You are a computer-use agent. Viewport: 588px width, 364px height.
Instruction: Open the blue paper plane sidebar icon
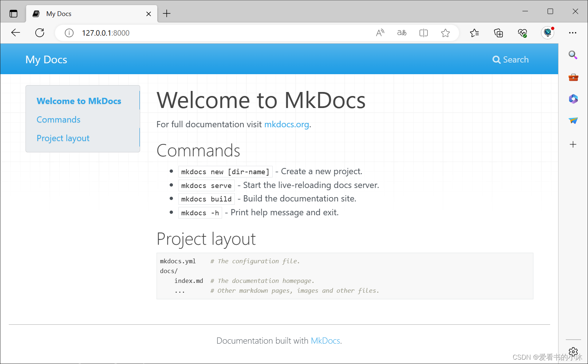573,121
